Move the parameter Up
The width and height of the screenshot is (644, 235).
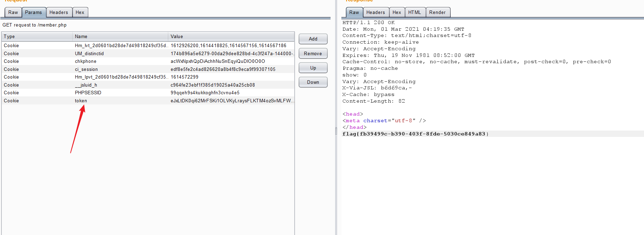point(313,68)
